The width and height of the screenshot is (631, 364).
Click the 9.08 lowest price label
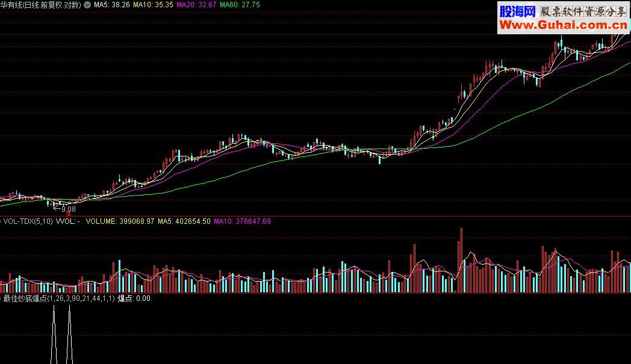(x=69, y=209)
